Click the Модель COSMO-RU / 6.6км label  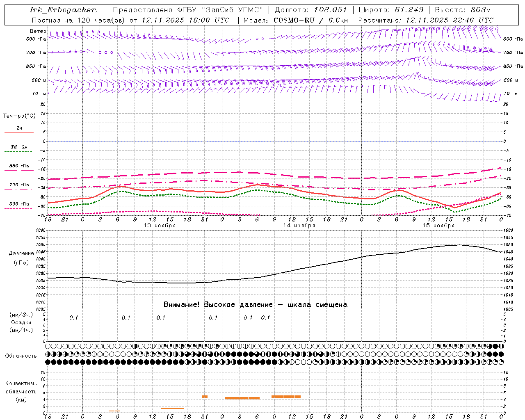pyautogui.click(x=296, y=20)
